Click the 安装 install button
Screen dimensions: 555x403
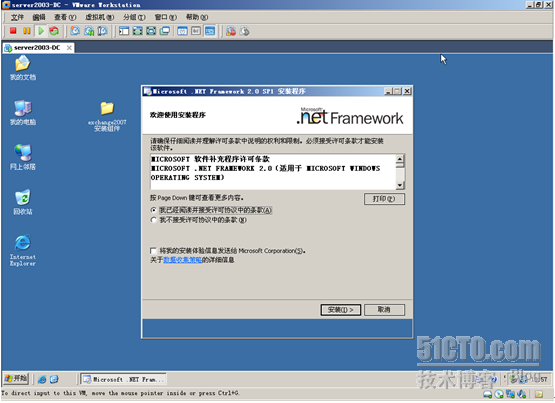[341, 310]
